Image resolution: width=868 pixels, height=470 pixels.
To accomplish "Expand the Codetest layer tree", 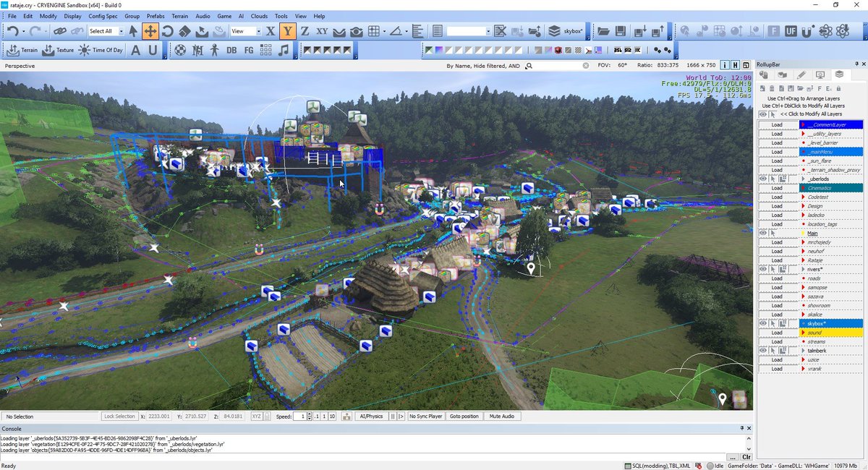I will click(803, 197).
